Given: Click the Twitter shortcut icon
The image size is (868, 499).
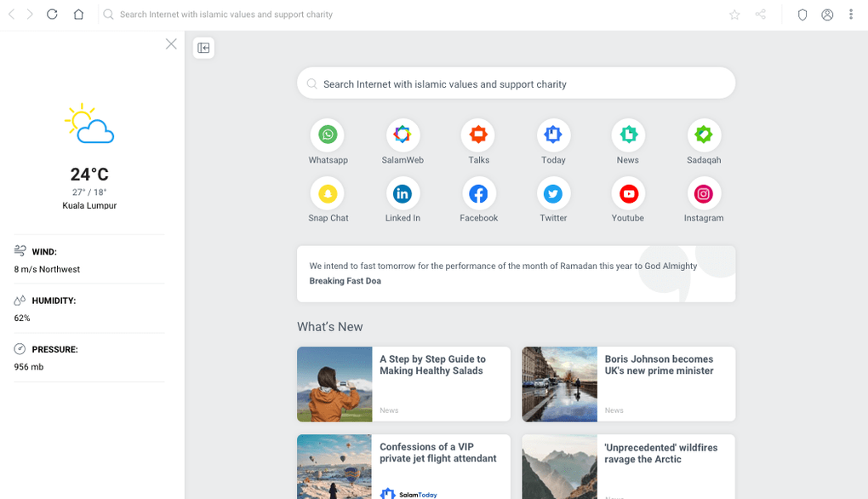Looking at the screenshot, I should point(553,194).
